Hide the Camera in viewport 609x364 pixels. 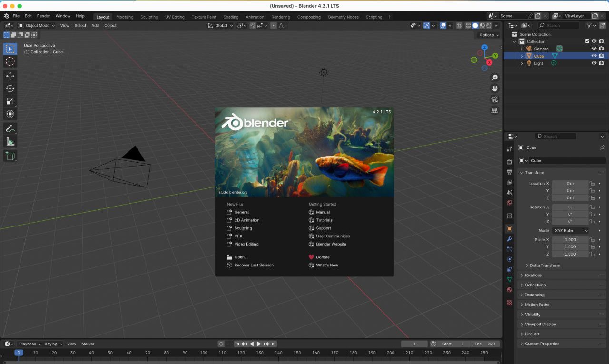[594, 49]
